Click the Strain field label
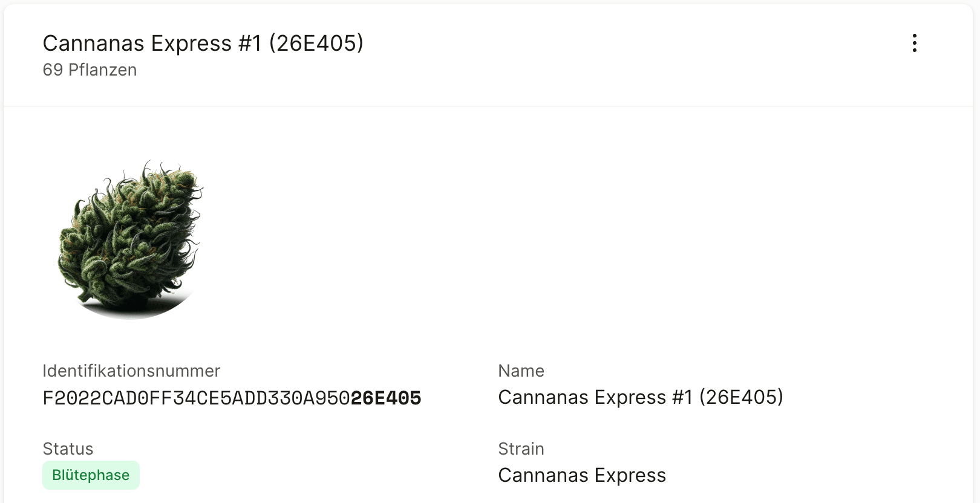980x503 pixels. tap(521, 449)
